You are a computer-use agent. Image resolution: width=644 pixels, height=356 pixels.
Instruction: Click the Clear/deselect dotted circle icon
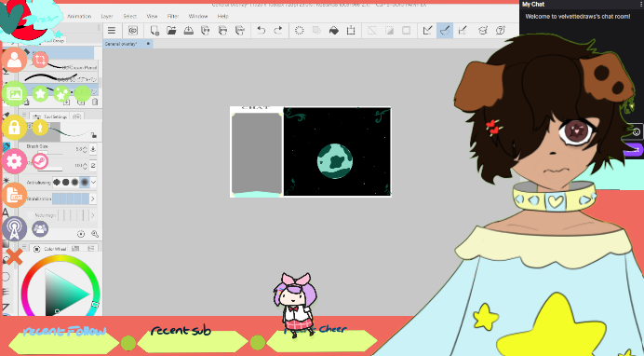pyautogui.click(x=300, y=31)
